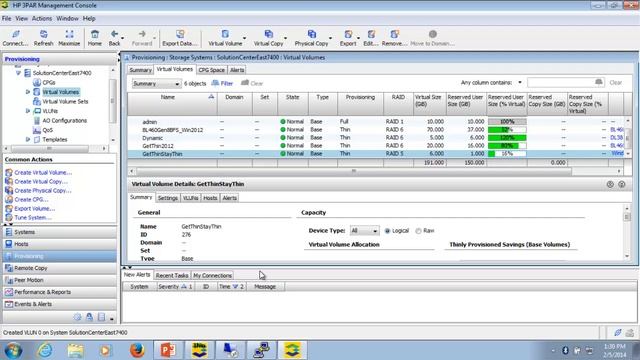
Task: Launch Firefox from the taskbar
Action: pos(137,350)
